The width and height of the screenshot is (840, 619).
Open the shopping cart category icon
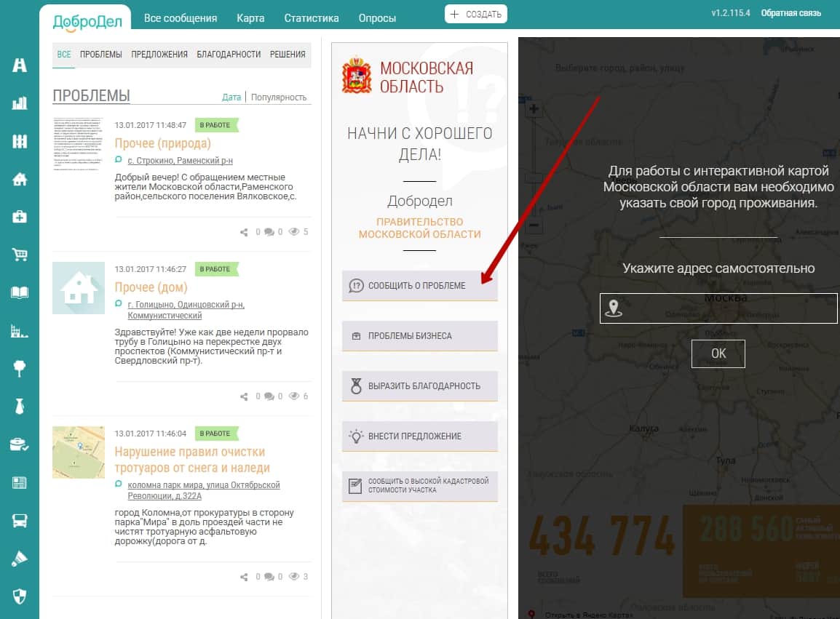click(19, 255)
